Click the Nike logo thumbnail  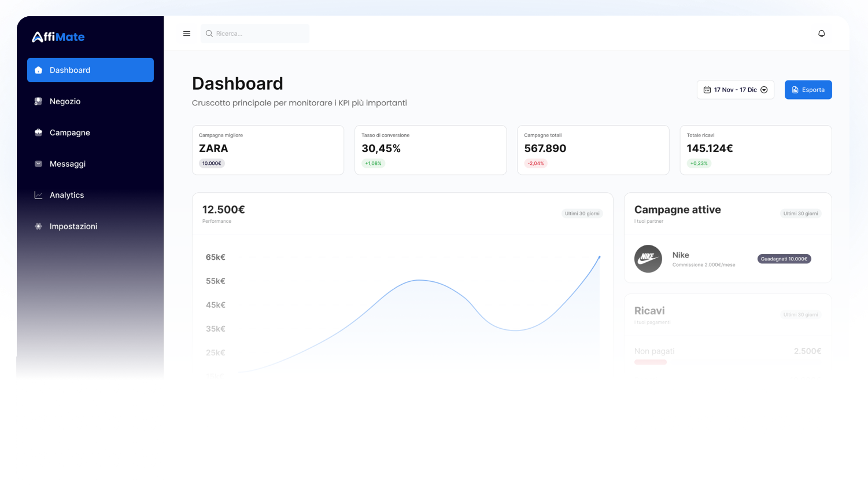[648, 259]
